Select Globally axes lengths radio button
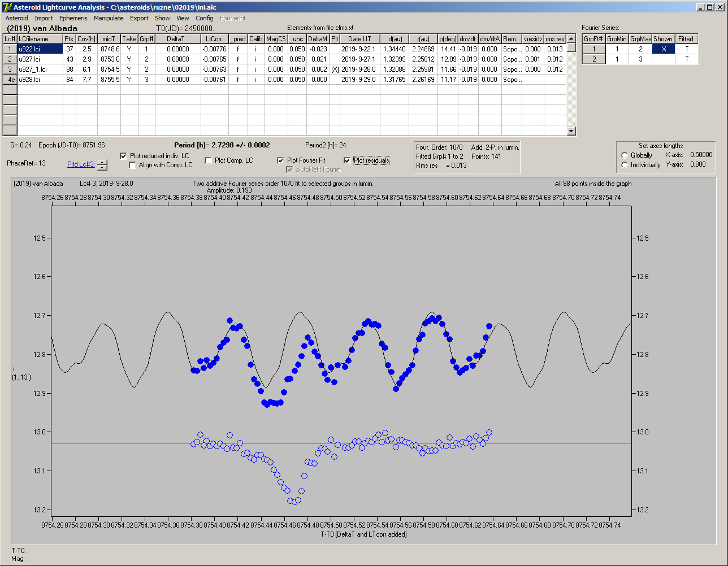 [x=624, y=155]
